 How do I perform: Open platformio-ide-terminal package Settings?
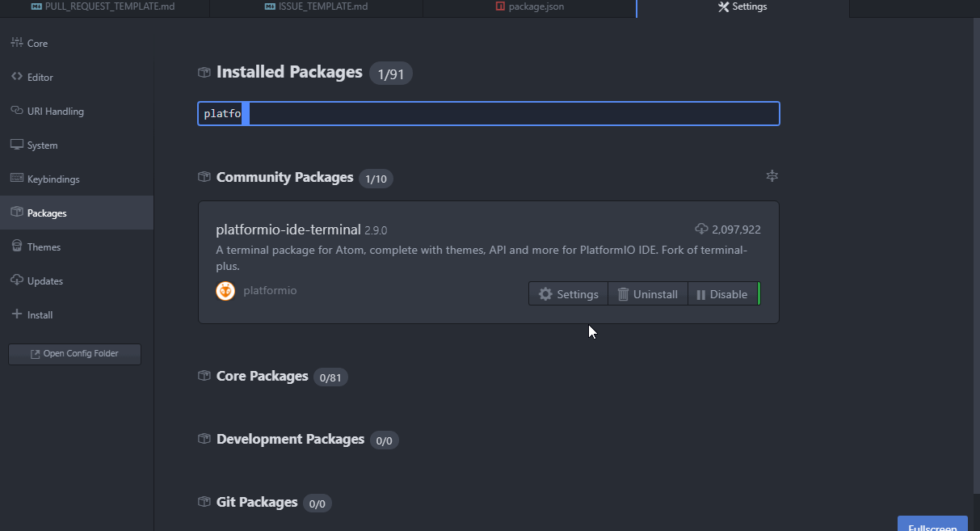(569, 294)
